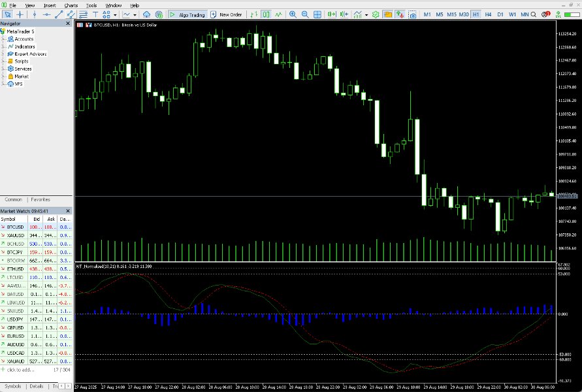Select the H1 timeframe
582x392 pixels.
click(x=476, y=14)
